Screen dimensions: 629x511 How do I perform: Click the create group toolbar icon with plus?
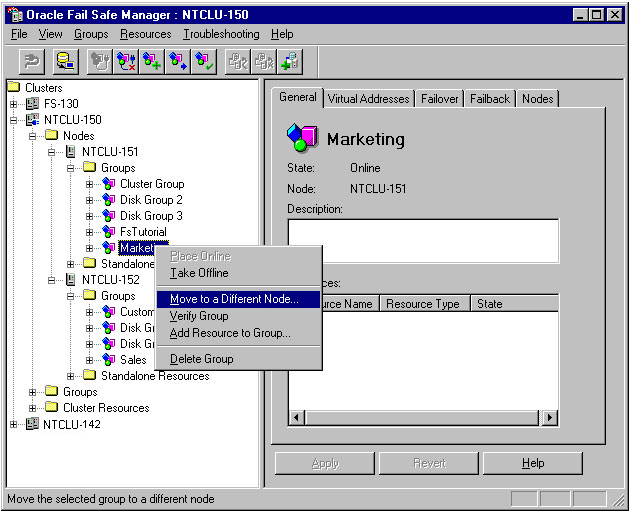point(152,62)
